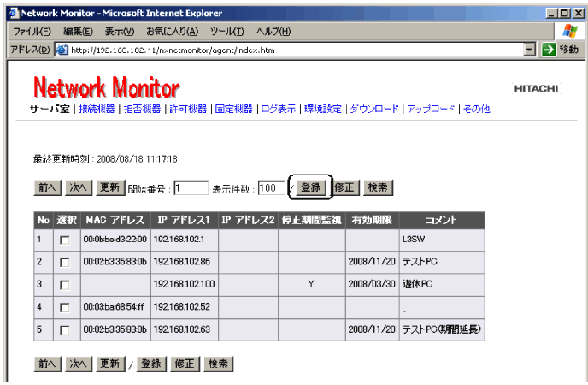Click the top 更新 button
This screenshot has width=588, height=385.
coord(110,187)
